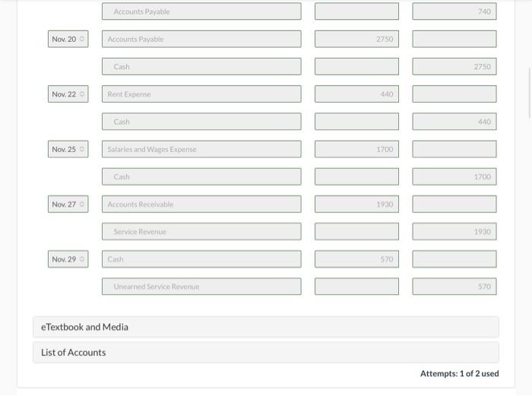The image size is (532, 396).
Task: Click the topmost Accounts Payable credit account field
Action: click(201, 11)
